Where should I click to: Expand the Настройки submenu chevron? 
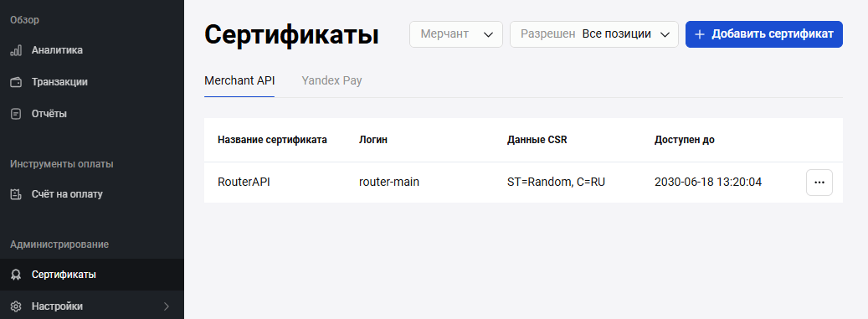click(x=167, y=306)
